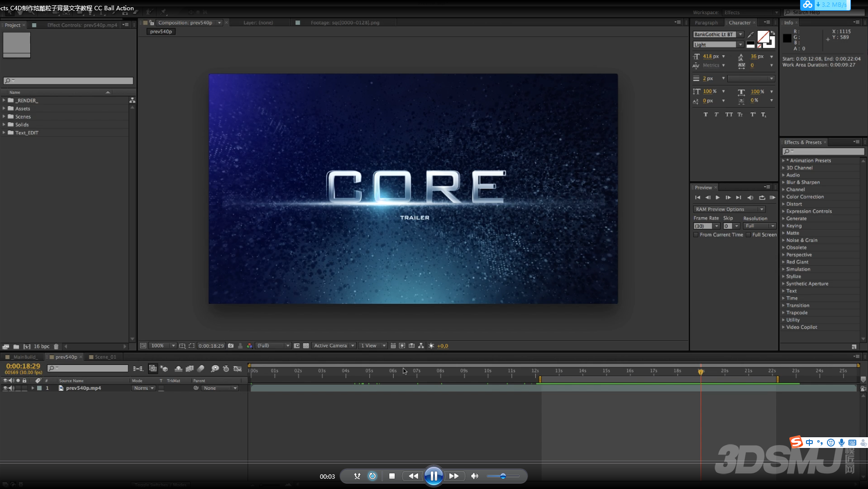This screenshot has width=868, height=489.
Task: Click the Brainstorm lightbulb icon
Action: click(x=214, y=368)
